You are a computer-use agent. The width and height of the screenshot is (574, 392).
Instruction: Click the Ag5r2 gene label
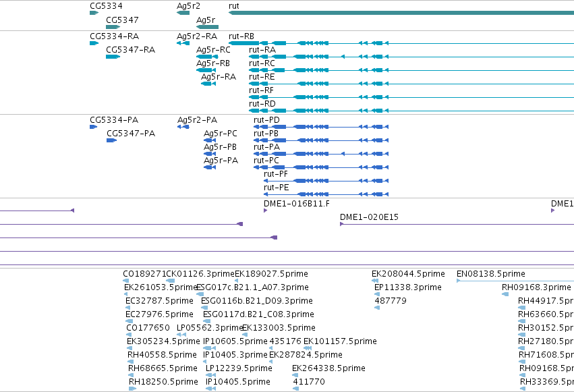pos(188,6)
